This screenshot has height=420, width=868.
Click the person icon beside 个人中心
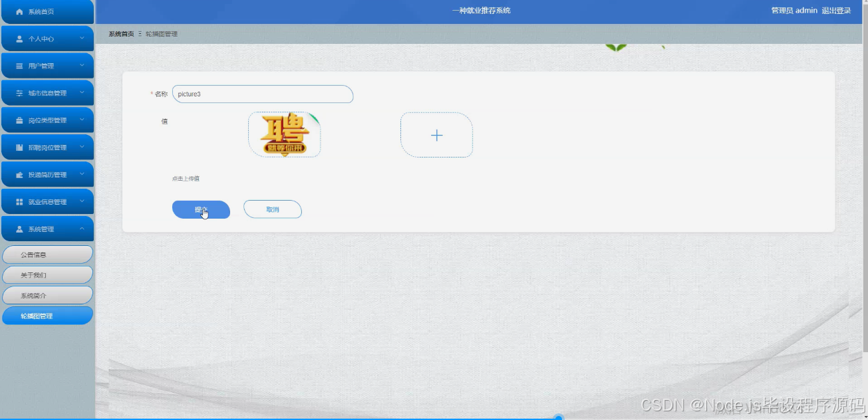(19, 39)
